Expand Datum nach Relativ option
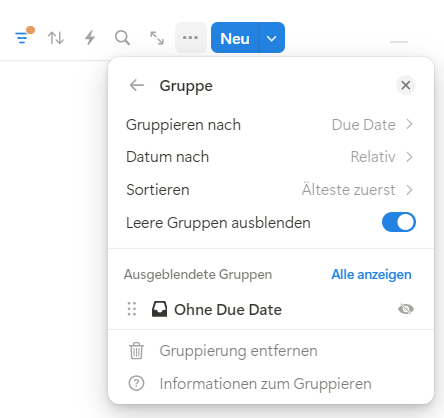The width and height of the screenshot is (444, 418). click(x=270, y=157)
